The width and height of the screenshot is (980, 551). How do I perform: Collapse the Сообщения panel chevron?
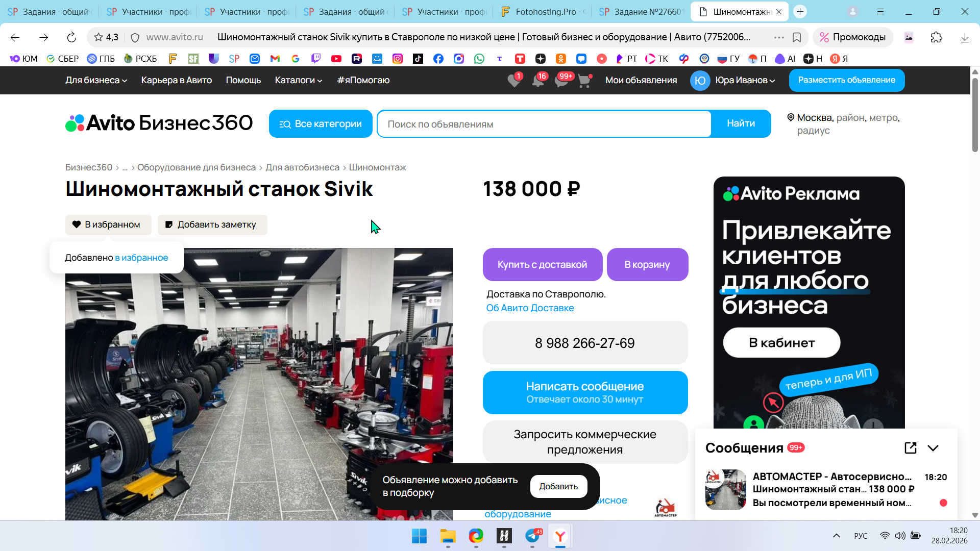933,448
